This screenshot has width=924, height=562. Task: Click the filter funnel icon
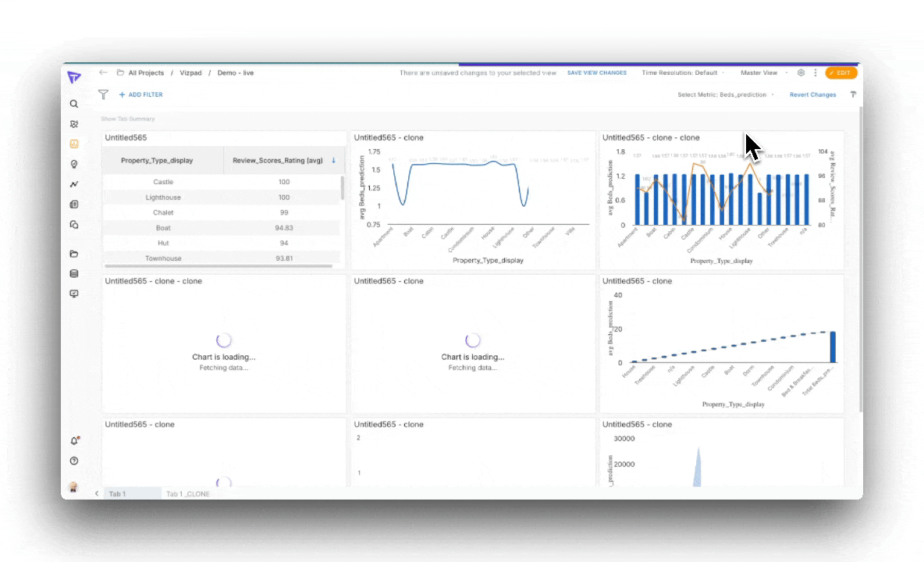coord(103,94)
